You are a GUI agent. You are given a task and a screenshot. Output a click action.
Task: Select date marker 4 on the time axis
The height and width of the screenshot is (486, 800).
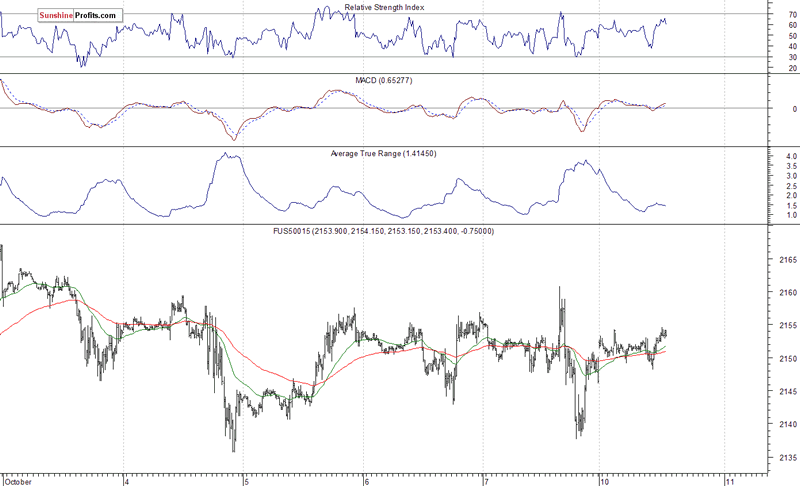[125, 479]
